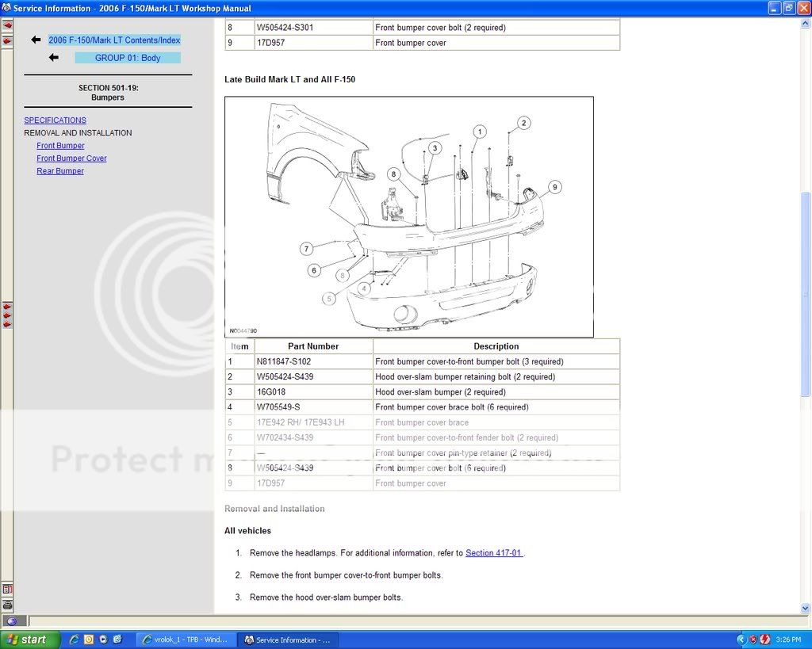Click the Service Information icon in the title bar

tap(7, 8)
